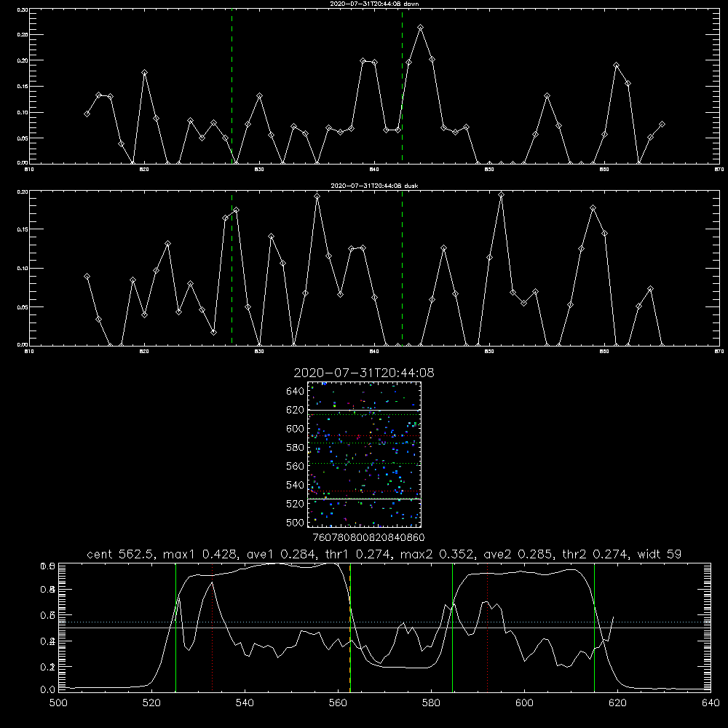Click the dusk plot title '2020-07-31T20:44:08 dusk'
The height and width of the screenshot is (728, 728).
coord(374,186)
